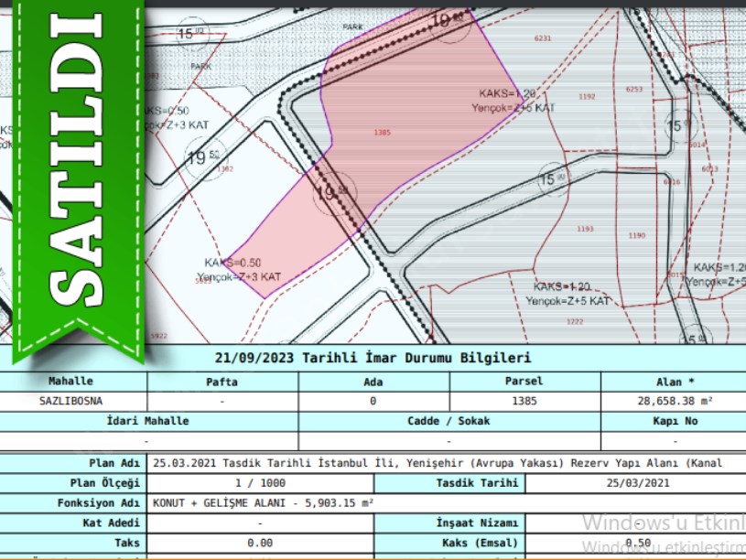Click the Parsel value 1385 in the table
The height and width of the screenshot is (560, 746).
[x=524, y=401]
